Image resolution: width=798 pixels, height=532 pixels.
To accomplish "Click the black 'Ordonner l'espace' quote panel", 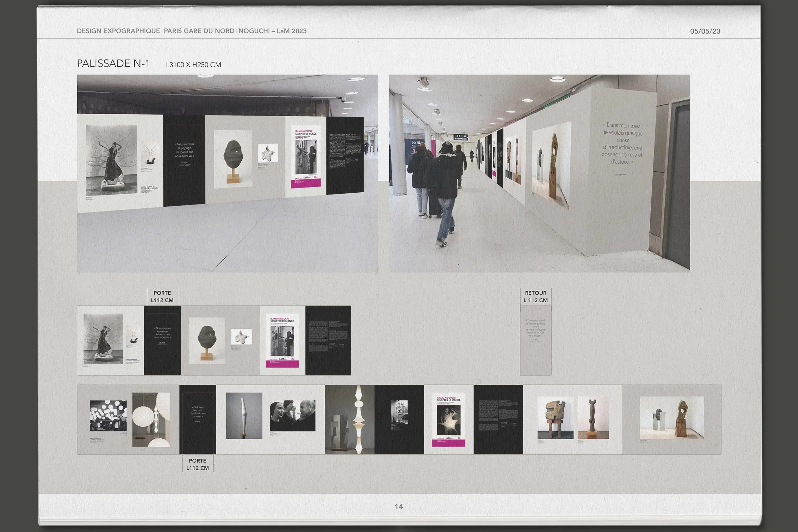I will [x=198, y=420].
